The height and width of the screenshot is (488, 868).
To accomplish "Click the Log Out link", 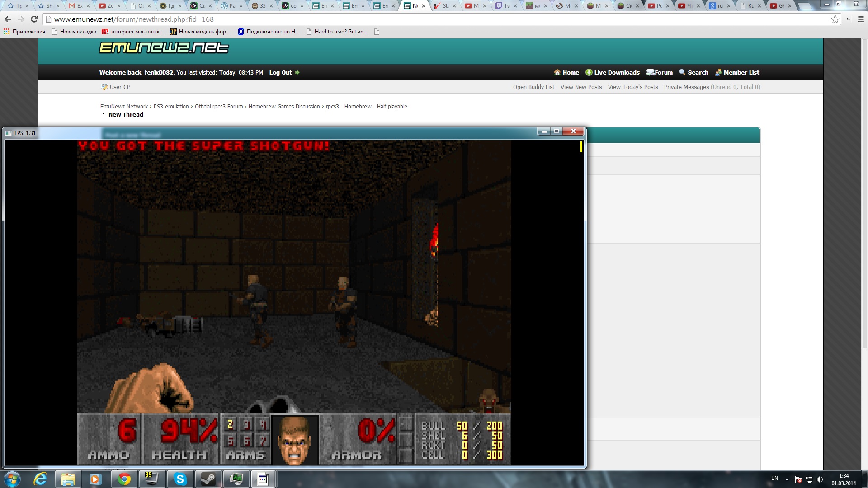I will pos(281,72).
